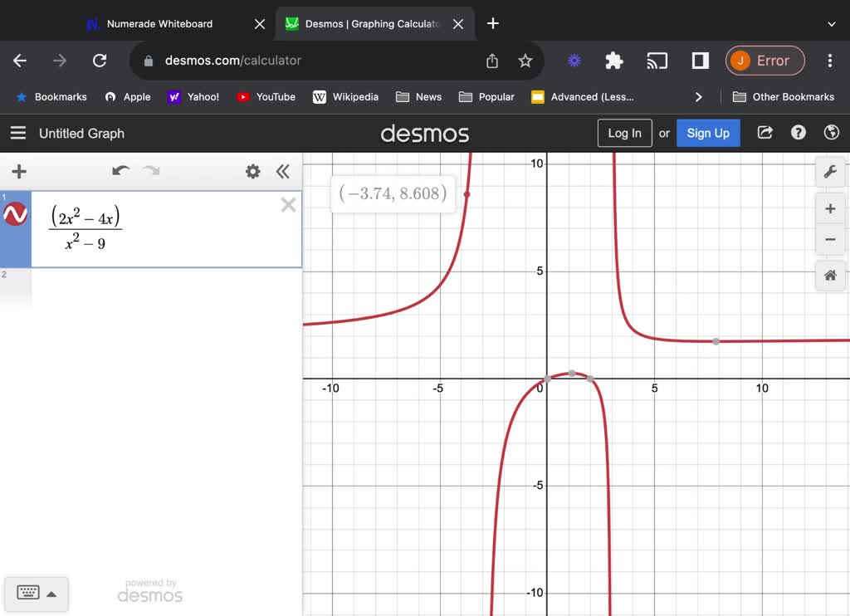Viewport: 850px width, 616px height.
Task: Toggle visibility of expression 1 graph
Action: point(16,215)
